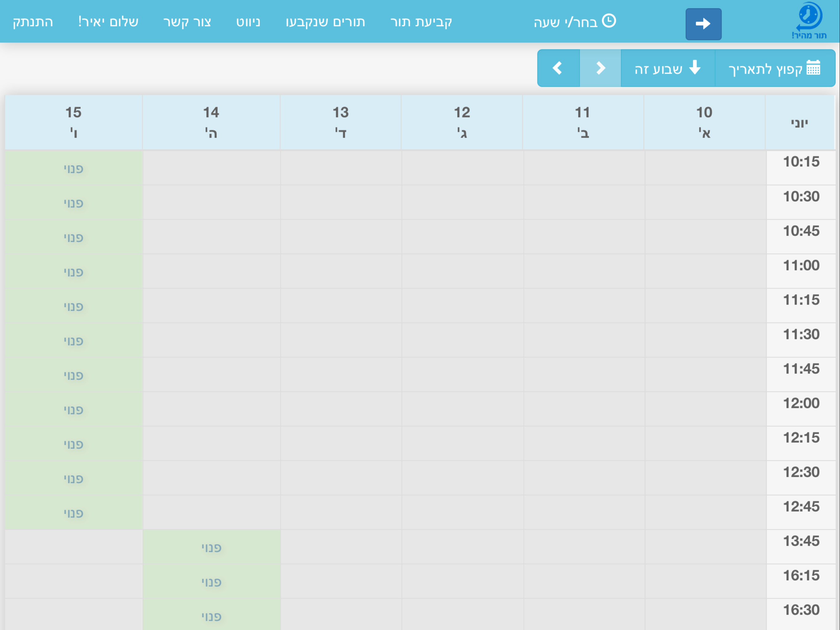Click the שלום יאיר! greeting
The height and width of the screenshot is (630, 840).
[x=108, y=22]
